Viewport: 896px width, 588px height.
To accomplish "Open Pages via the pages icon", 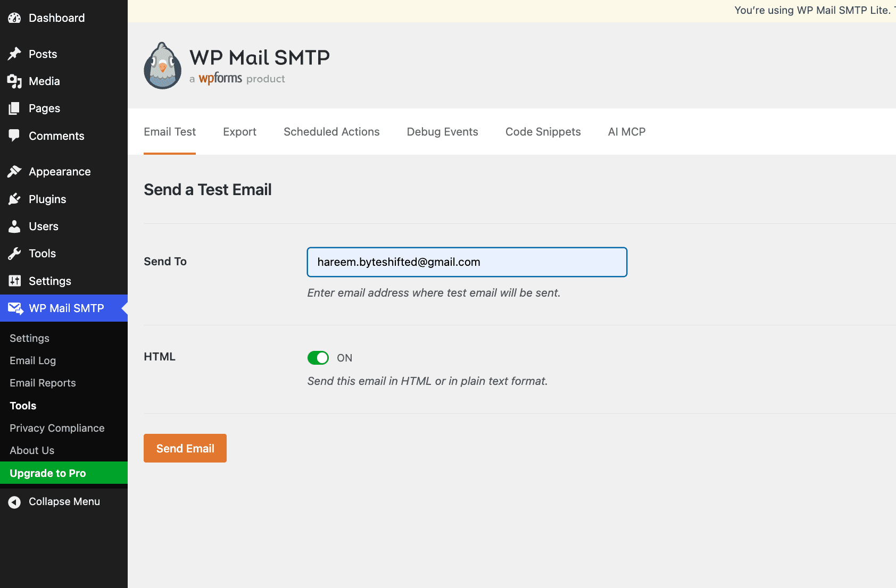I will (14, 108).
